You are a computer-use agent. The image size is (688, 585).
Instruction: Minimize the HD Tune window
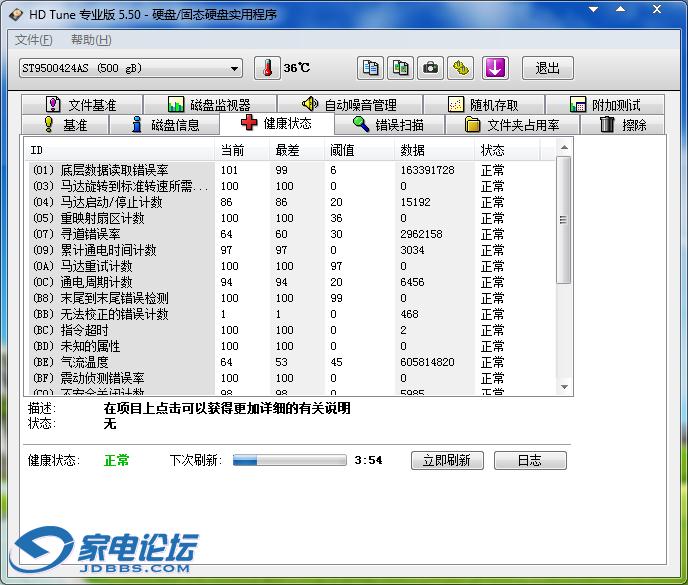(593, 9)
